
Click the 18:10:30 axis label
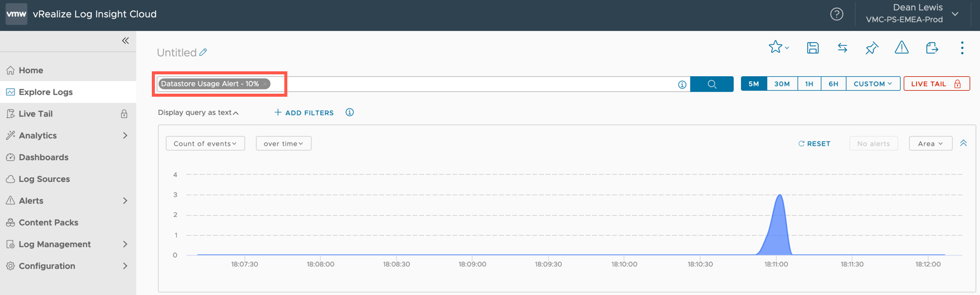click(x=700, y=264)
